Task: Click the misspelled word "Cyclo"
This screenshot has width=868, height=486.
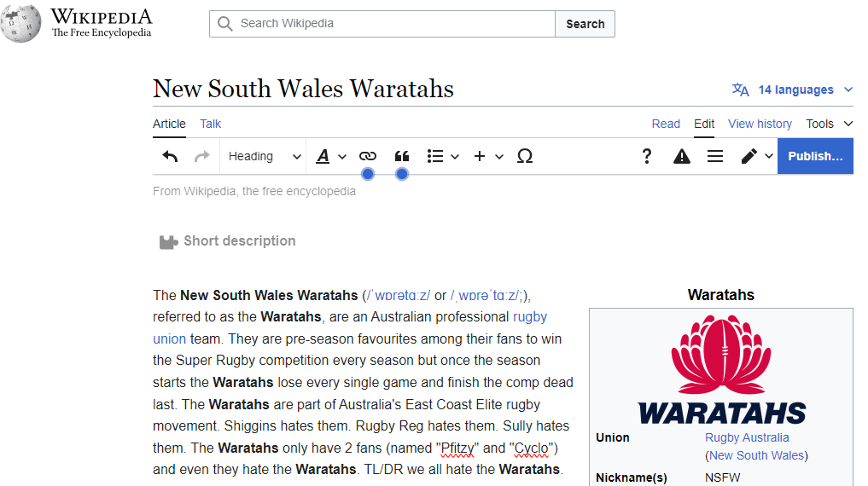Action: tap(532, 448)
